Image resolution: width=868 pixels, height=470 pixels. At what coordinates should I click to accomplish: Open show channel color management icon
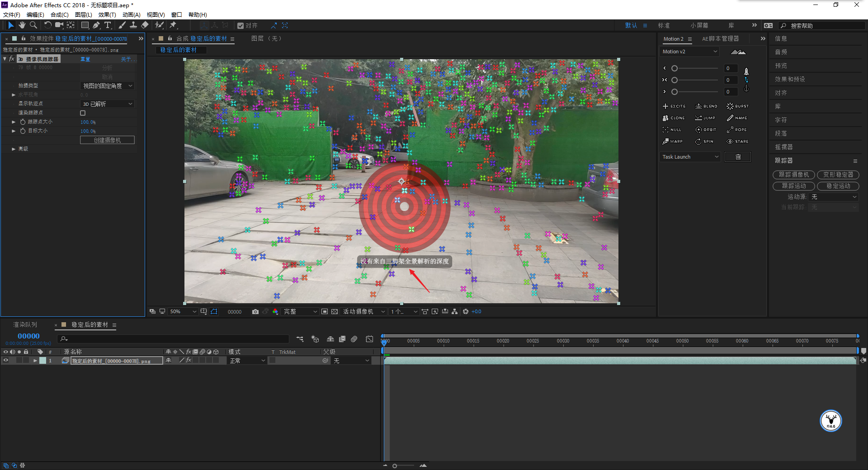pyautogui.click(x=275, y=311)
